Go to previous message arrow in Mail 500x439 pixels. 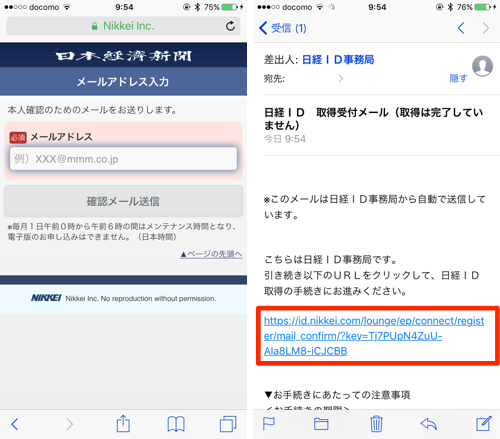(x=461, y=28)
